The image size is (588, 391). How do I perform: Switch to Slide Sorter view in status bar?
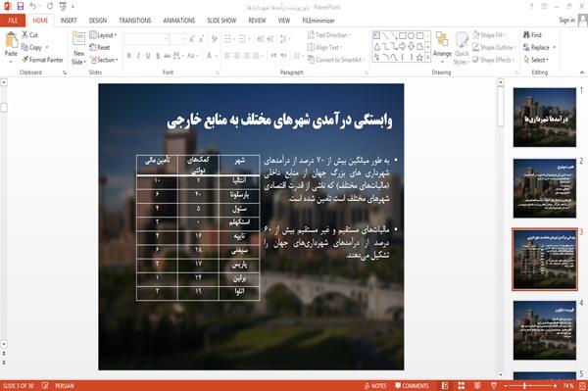462,386
